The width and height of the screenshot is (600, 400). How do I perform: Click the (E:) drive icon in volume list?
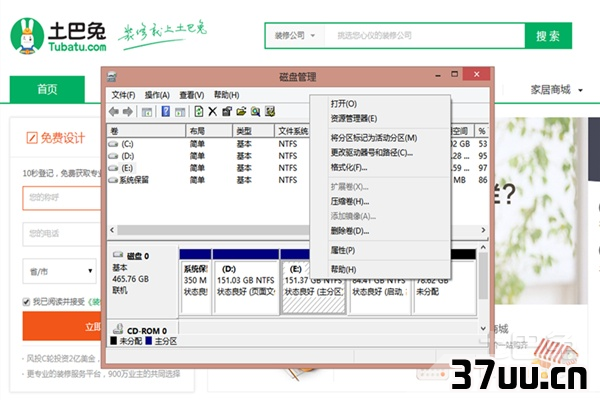click(113, 168)
